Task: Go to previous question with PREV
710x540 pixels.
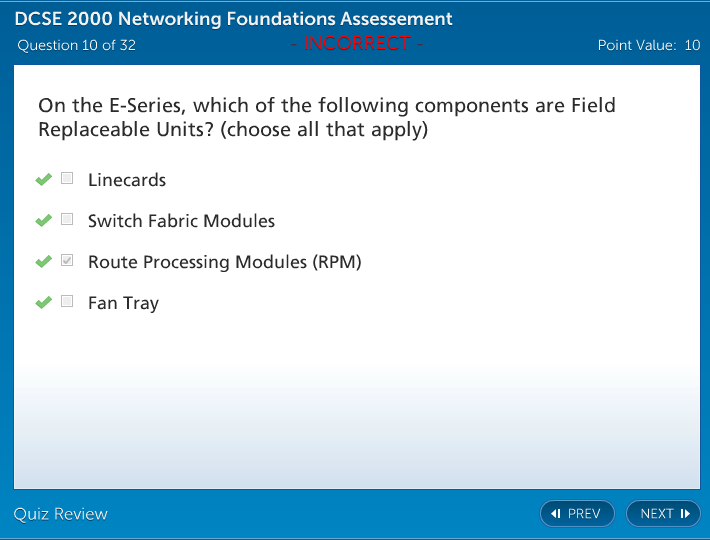Action: click(x=578, y=514)
